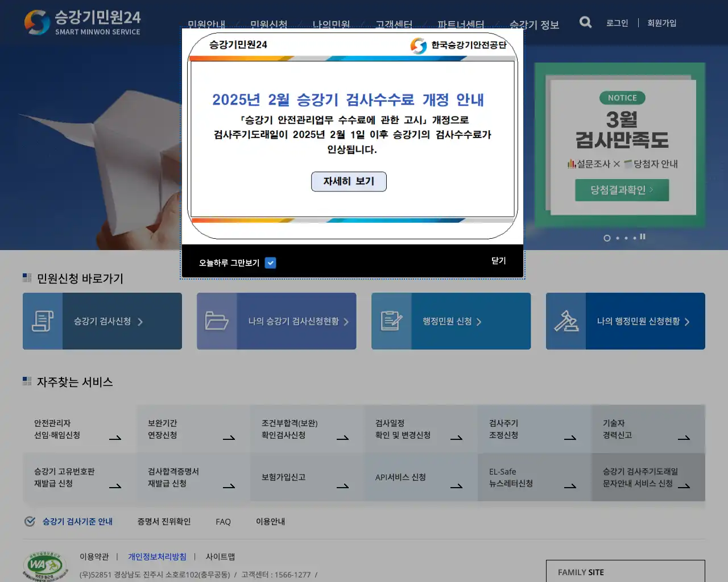
Task: Open the FAQ link
Action: click(x=223, y=522)
